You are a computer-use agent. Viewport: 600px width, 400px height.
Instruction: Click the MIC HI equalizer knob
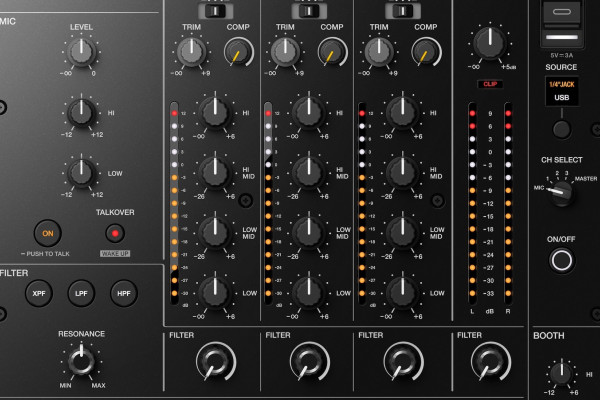81,113
